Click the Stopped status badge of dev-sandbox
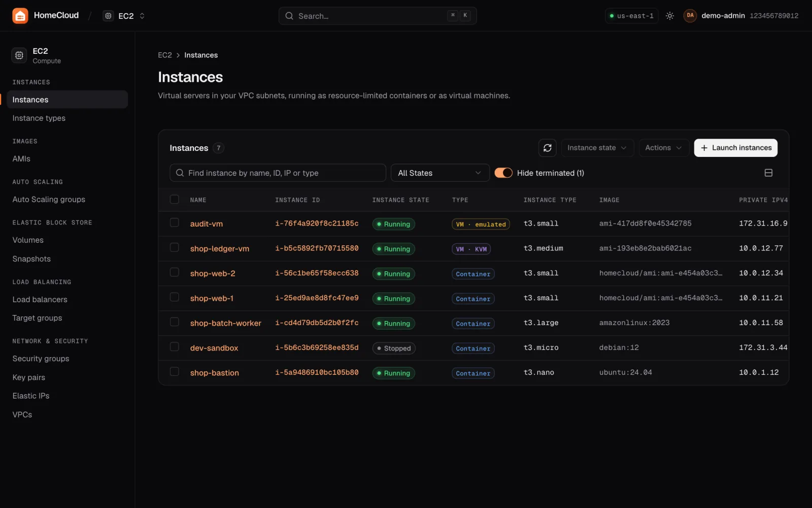The height and width of the screenshot is (508, 812). [x=394, y=348]
